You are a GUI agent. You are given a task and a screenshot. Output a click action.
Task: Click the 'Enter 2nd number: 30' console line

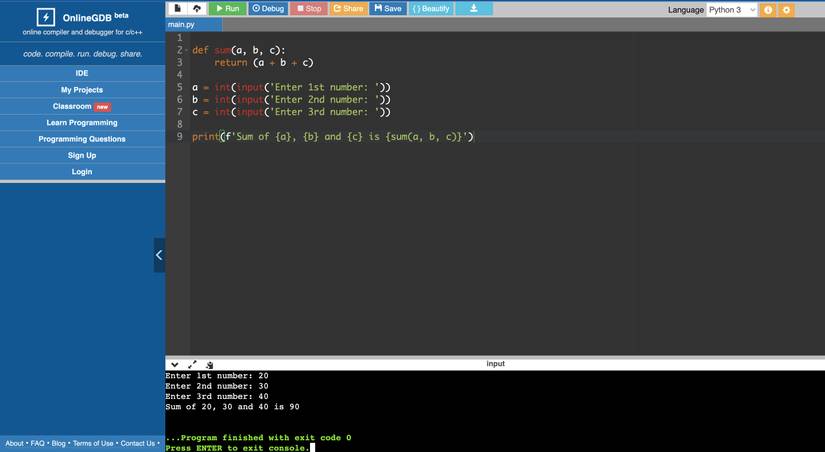click(217, 386)
